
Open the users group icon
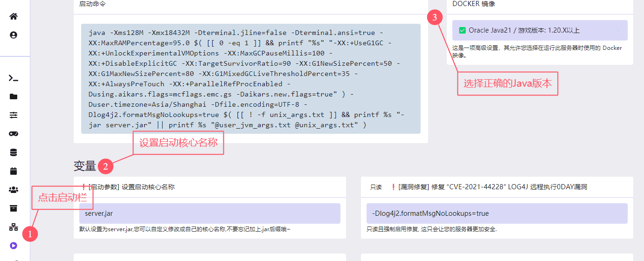click(x=14, y=190)
